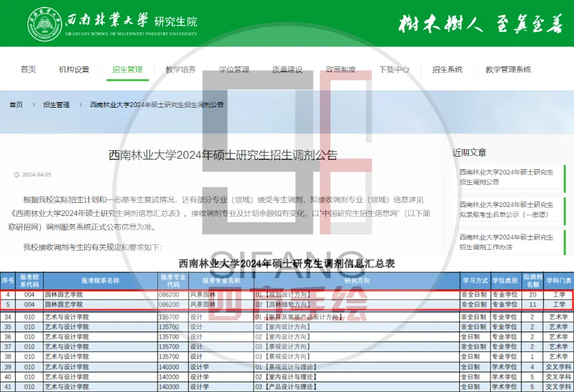This screenshot has height=392, width=574.
Task: Click the 报考院系名称 column header
Action: (x=100, y=281)
